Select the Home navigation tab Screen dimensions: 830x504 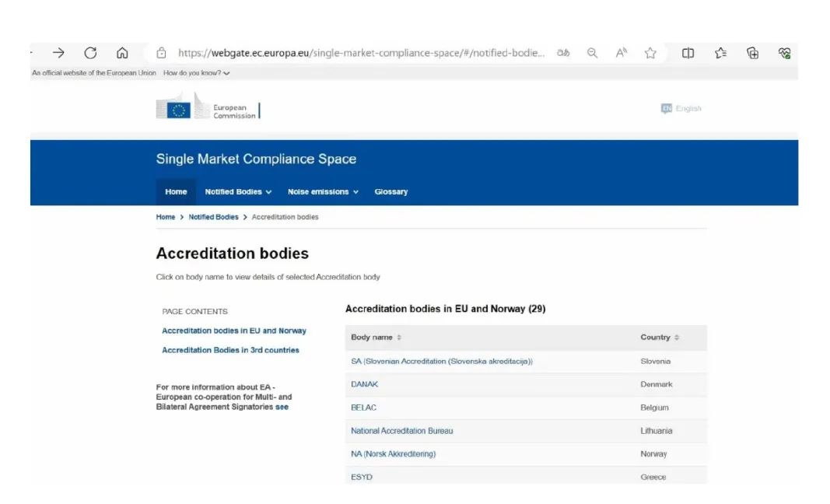click(176, 192)
